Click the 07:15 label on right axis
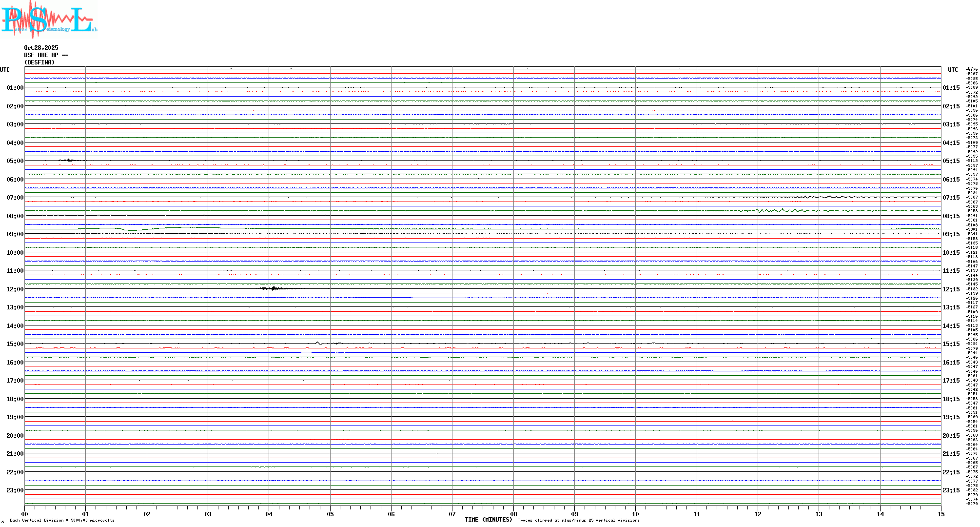 [951, 198]
